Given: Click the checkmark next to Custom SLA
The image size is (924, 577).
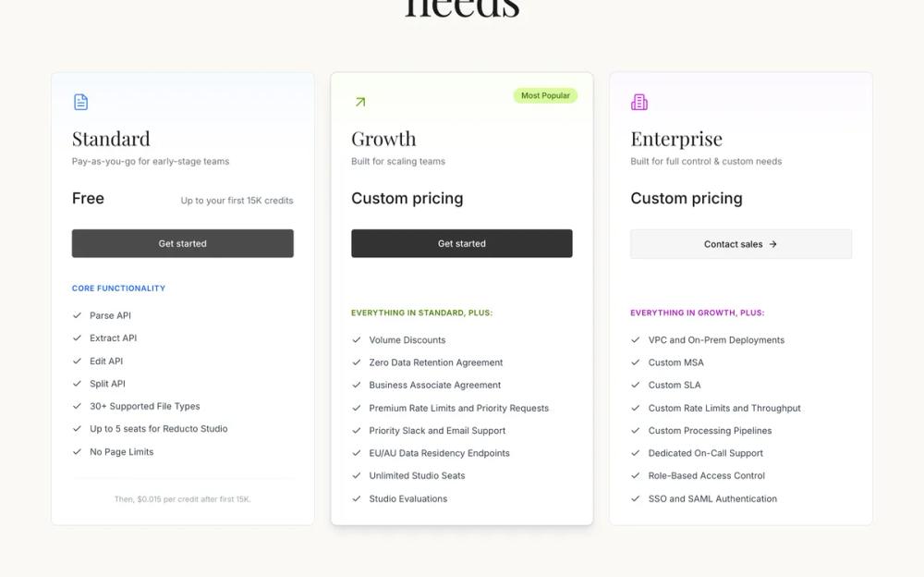Looking at the screenshot, I should [635, 385].
